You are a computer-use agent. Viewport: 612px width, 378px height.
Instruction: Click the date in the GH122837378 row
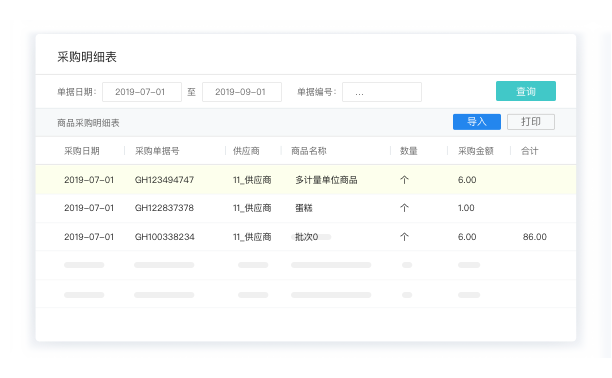[89, 208]
